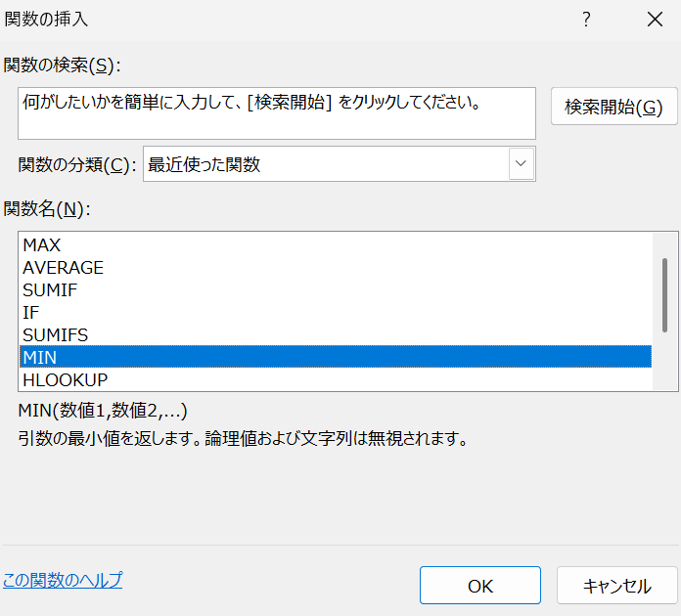The height and width of the screenshot is (616, 681).
Task: Click the question mark help icon
Action: (586, 20)
